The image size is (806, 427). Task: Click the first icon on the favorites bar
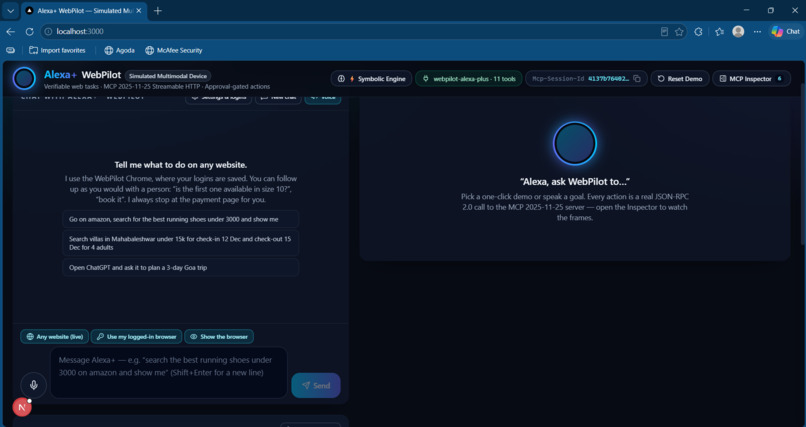(x=10, y=50)
